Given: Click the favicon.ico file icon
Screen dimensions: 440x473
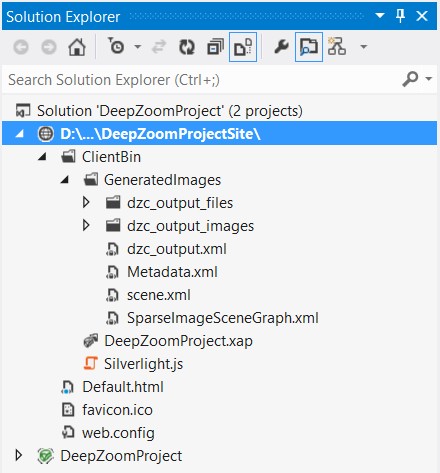Looking at the screenshot, I should [68, 410].
